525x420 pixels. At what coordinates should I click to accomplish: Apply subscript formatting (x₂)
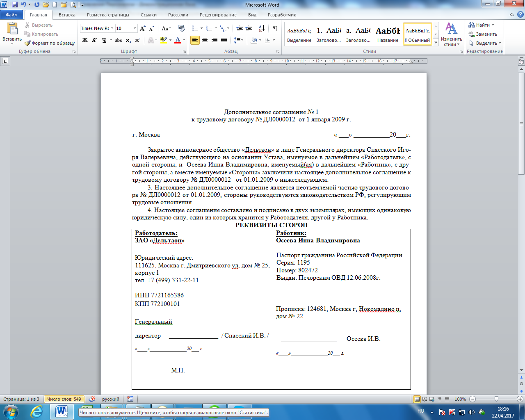point(128,40)
